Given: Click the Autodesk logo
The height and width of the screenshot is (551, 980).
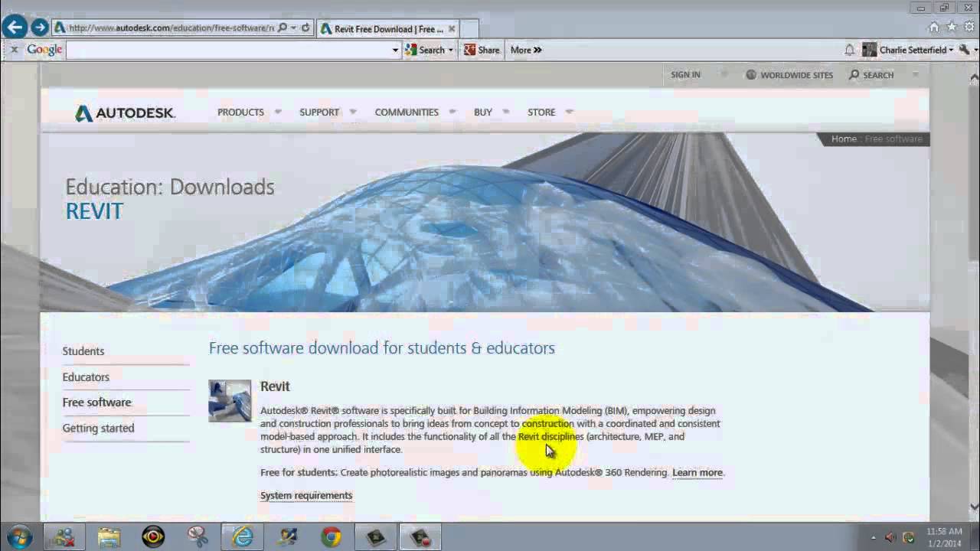Looking at the screenshot, I should tap(125, 113).
